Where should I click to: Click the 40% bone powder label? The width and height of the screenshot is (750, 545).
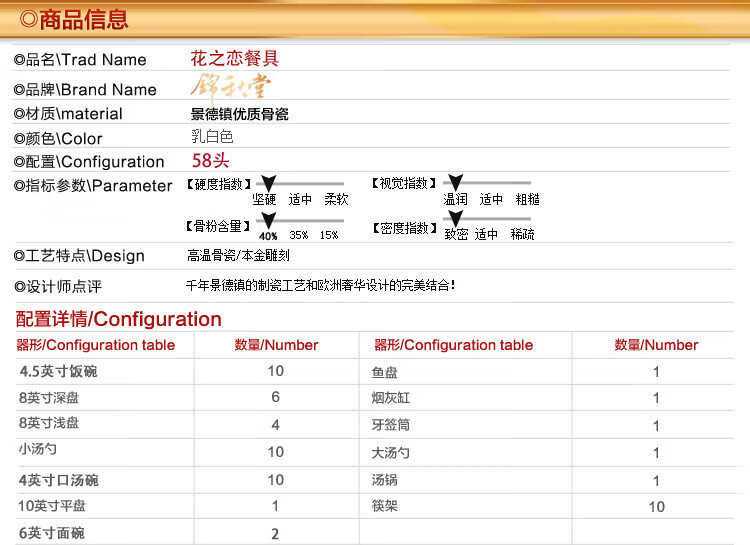click(268, 236)
